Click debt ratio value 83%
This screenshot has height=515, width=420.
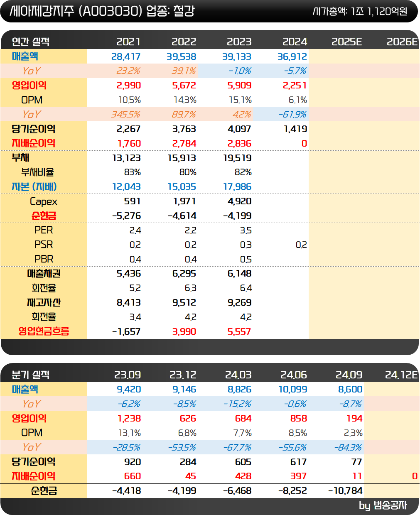point(133,172)
